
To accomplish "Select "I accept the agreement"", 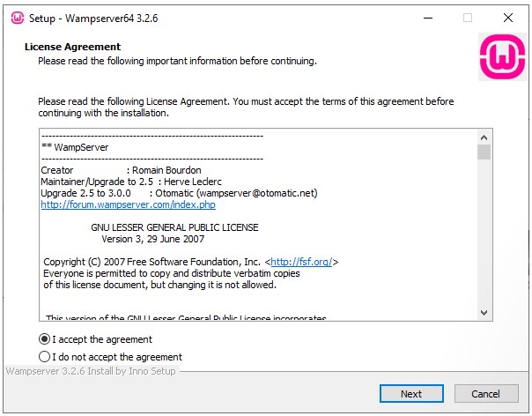I will coord(45,339).
